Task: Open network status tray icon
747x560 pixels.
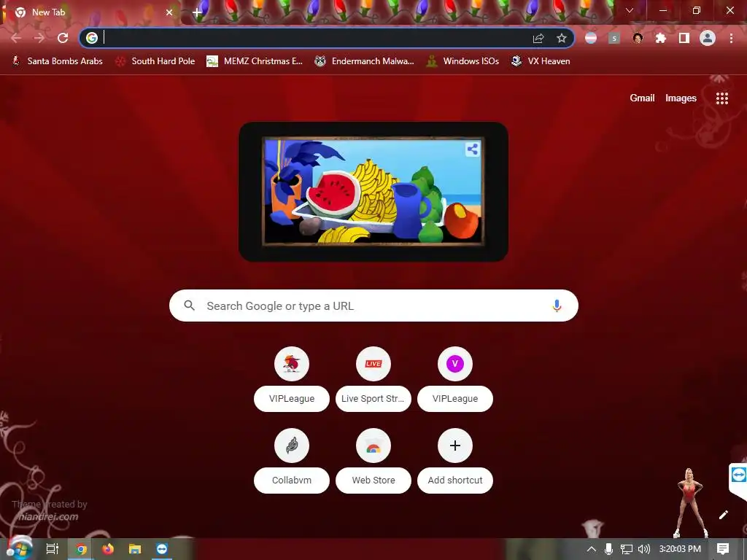Action: click(x=626, y=549)
